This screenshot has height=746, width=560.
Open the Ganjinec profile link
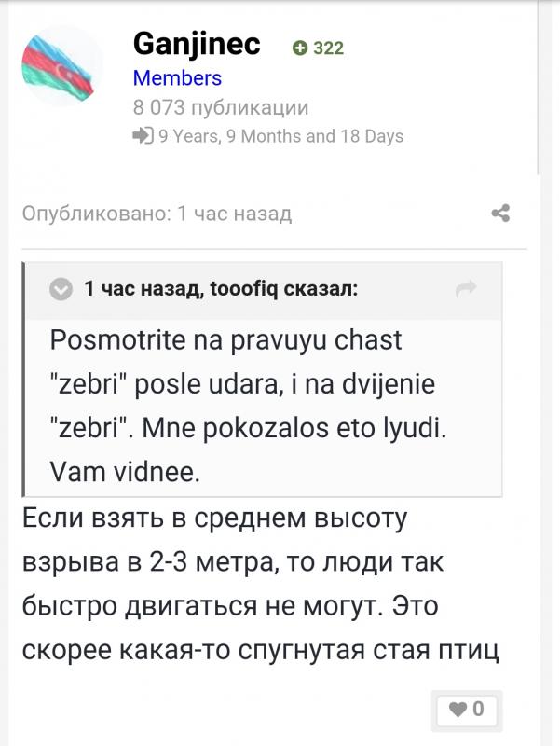[197, 43]
